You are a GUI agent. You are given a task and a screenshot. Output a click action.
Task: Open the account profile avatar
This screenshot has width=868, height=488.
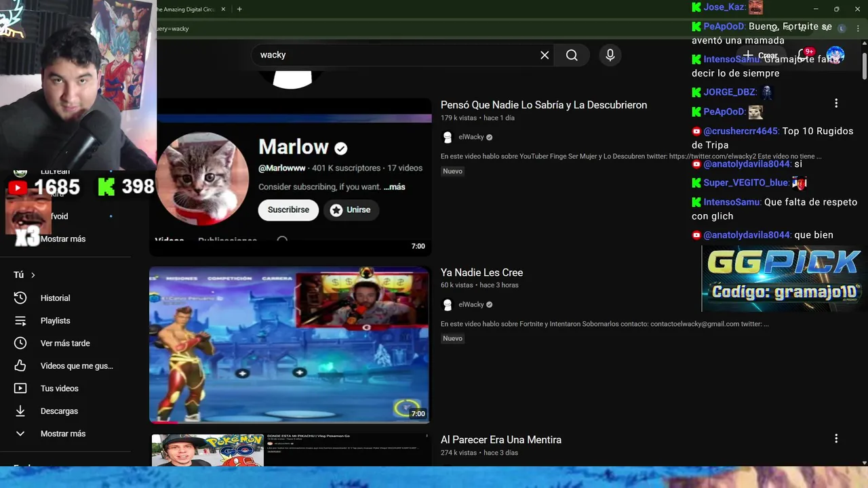pos(835,56)
